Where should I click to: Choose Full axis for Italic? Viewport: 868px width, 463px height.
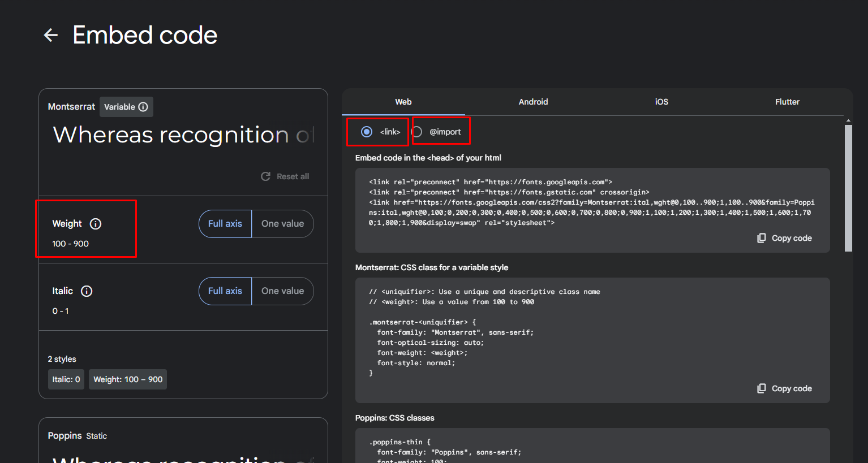click(x=225, y=291)
